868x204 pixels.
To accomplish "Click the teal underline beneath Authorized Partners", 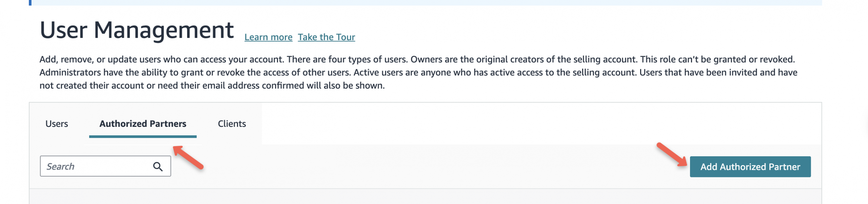I will coord(143,137).
